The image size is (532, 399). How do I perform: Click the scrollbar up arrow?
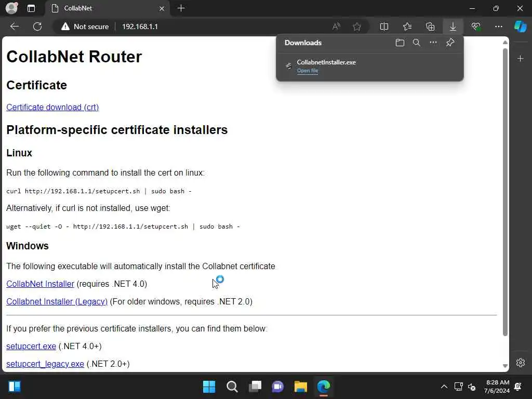[505, 43]
